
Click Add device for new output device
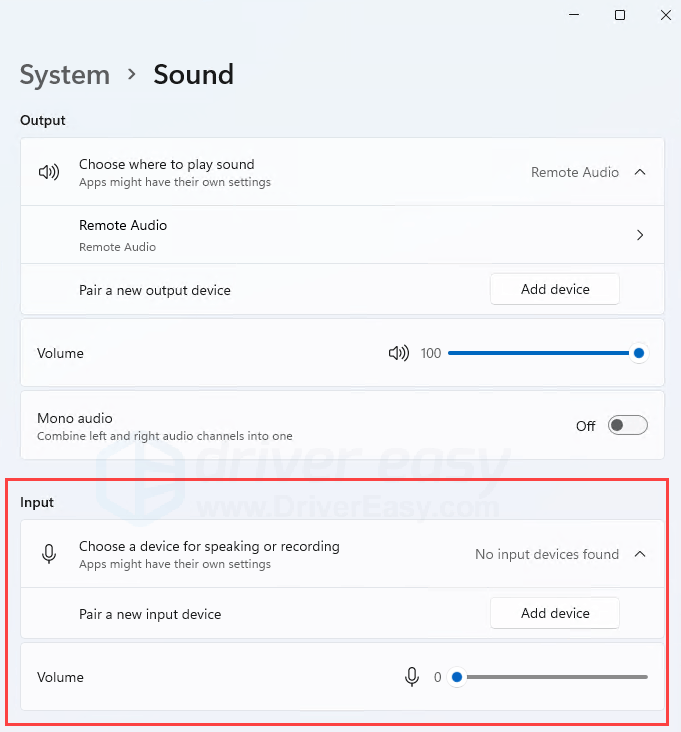tap(555, 289)
